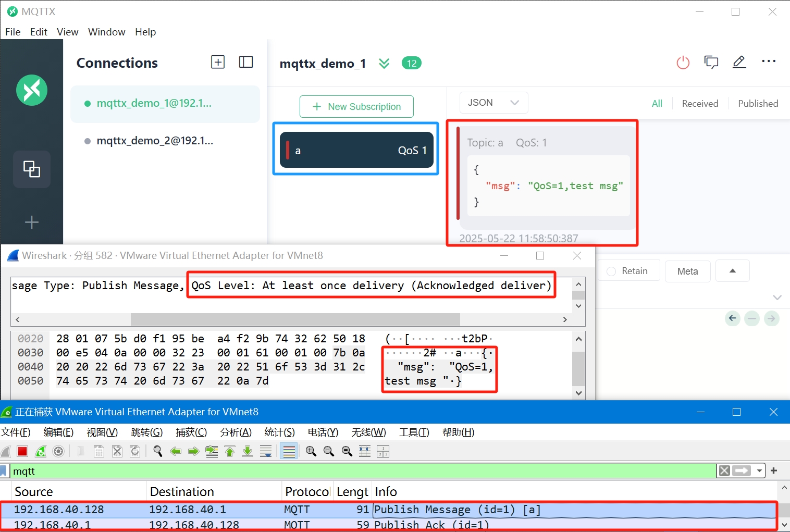Open Wireshark 统计(S) menu
This screenshot has width=790, height=532.
coord(280,432)
